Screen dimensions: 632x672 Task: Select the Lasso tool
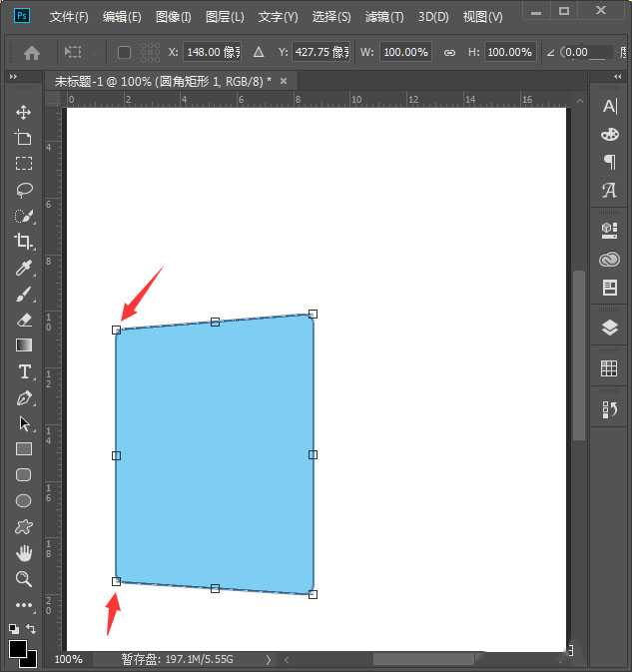(x=24, y=190)
